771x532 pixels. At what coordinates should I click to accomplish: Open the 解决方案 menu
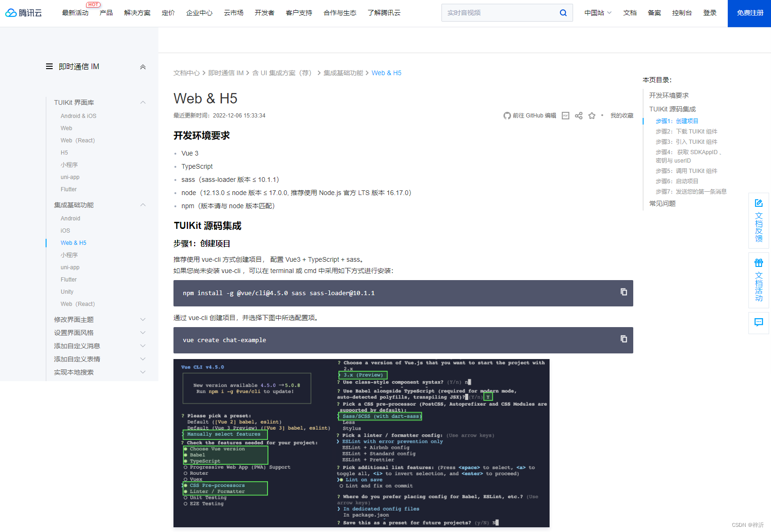coord(137,13)
